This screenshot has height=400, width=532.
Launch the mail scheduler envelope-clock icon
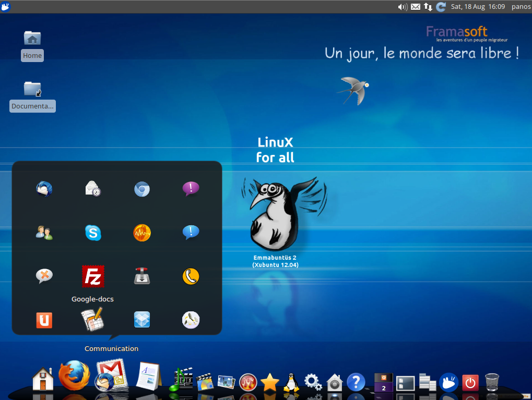pos(93,189)
